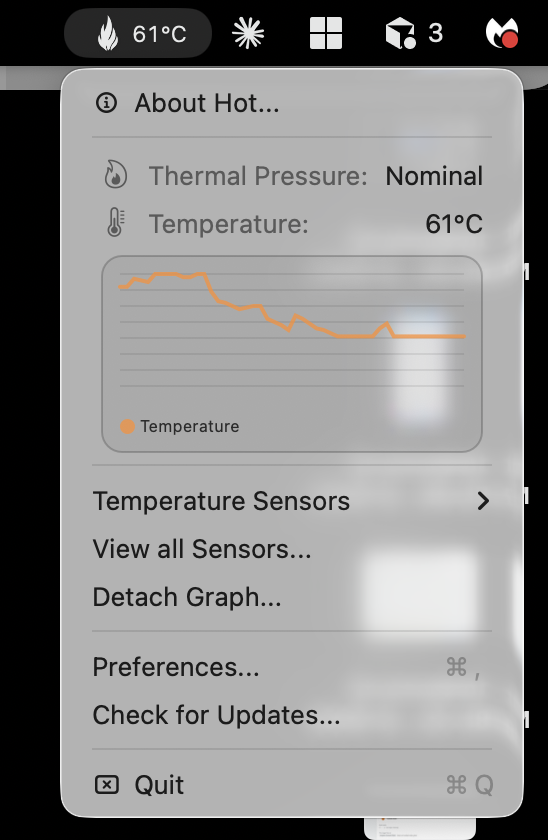Viewport: 548px width, 840px height.
Task: Click the info icon beside About Hot
Action: point(106,102)
